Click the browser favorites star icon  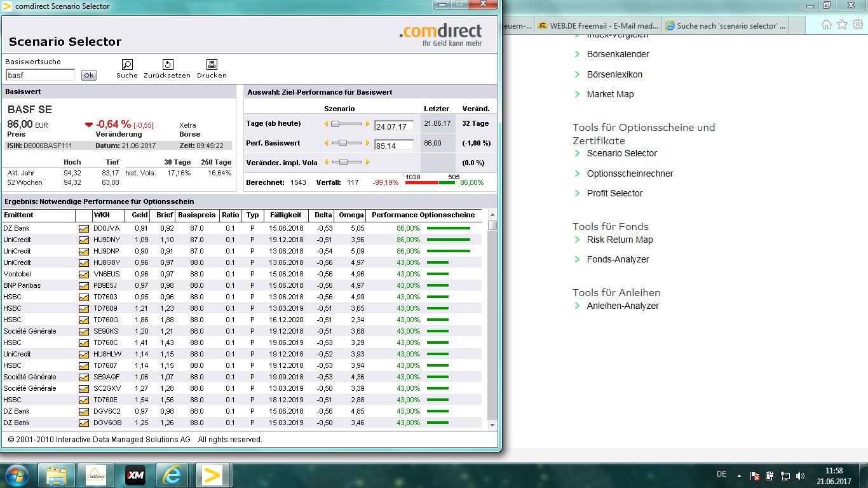tap(842, 25)
